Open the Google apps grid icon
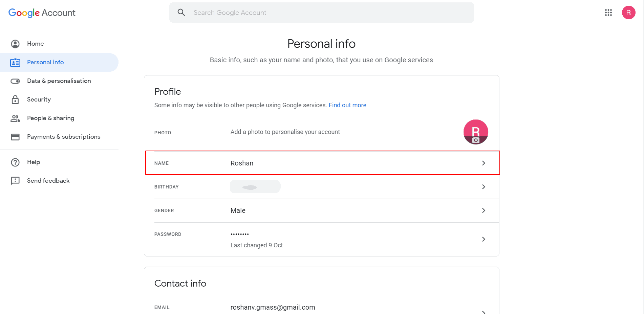Image resolution: width=644 pixels, height=314 pixels. (608, 13)
